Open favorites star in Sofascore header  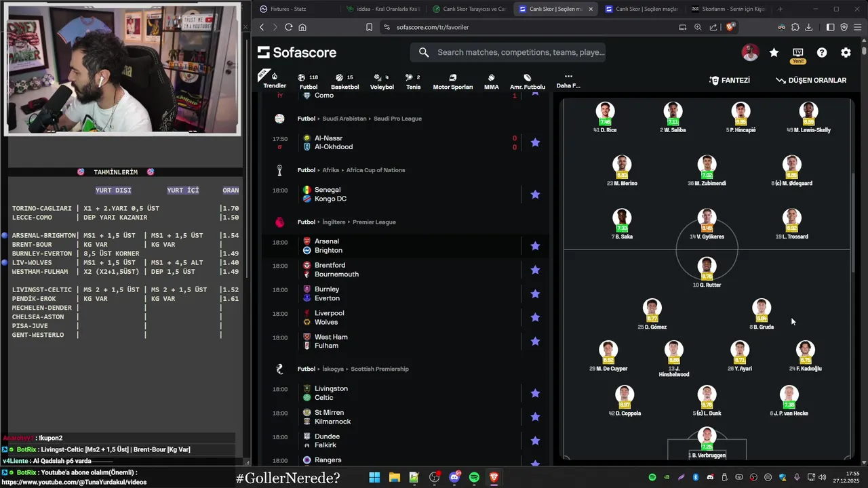774,52
